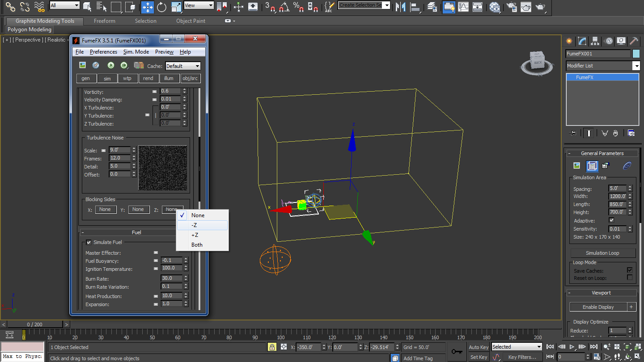Open the Rendered Frame Window
This screenshot has width=644, height=362.
click(526, 7)
